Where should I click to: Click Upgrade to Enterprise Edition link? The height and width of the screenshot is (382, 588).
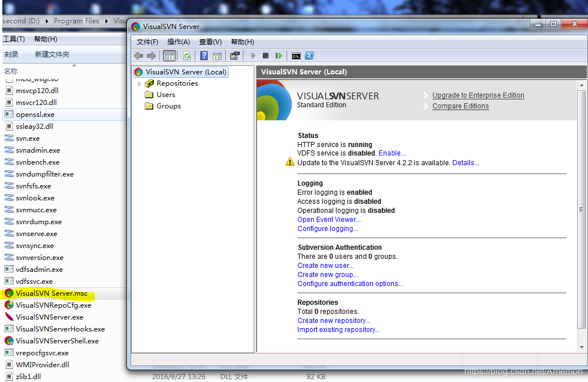478,95
